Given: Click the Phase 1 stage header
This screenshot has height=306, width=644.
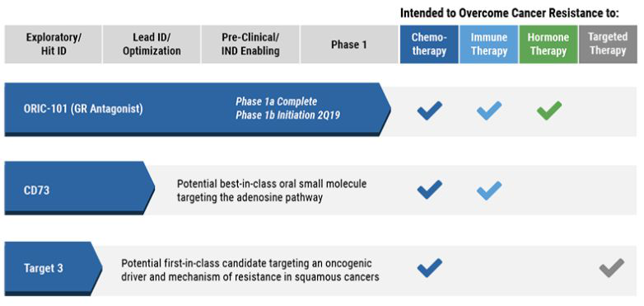Looking at the screenshot, I should 349,45.
